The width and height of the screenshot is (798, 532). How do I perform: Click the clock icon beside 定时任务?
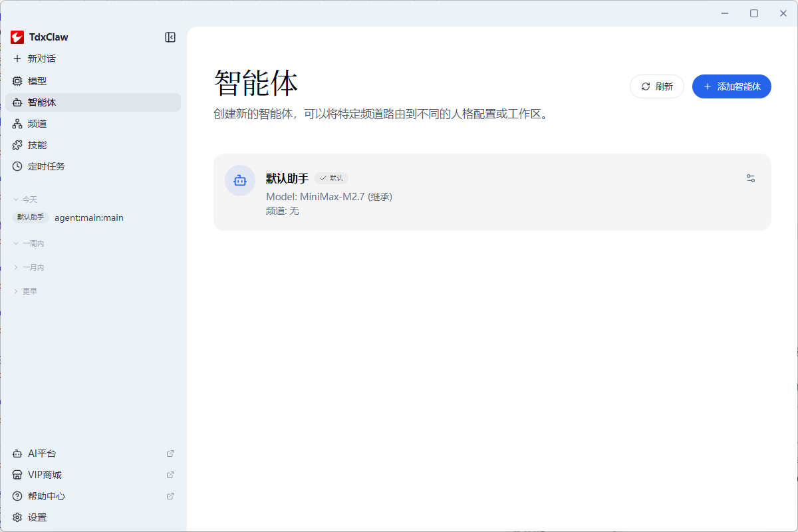tap(17, 166)
